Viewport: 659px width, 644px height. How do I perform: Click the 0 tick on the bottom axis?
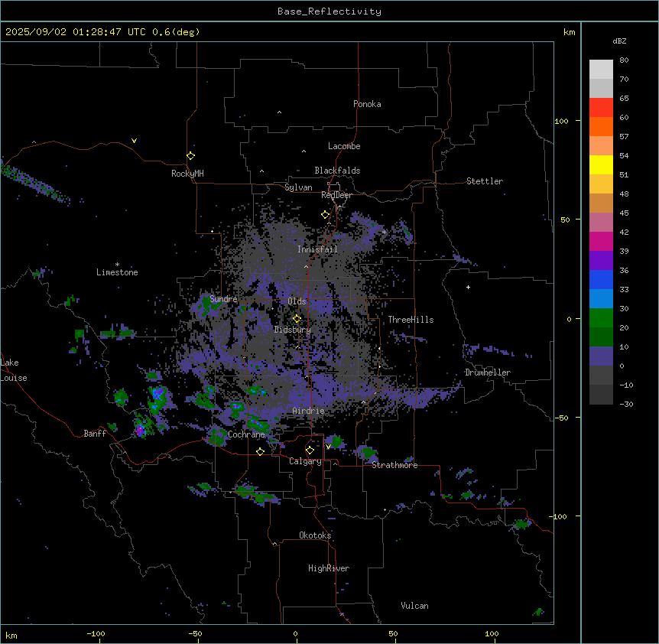pyautogui.click(x=295, y=633)
